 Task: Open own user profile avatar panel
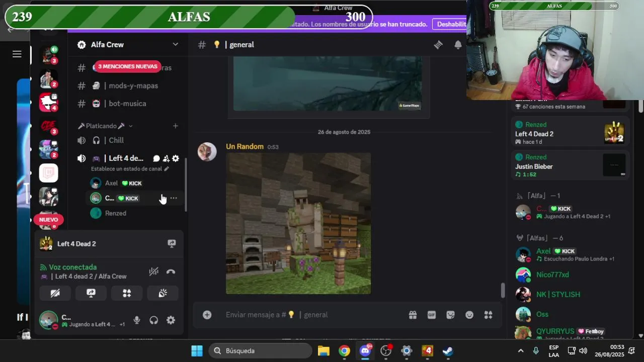point(49,320)
